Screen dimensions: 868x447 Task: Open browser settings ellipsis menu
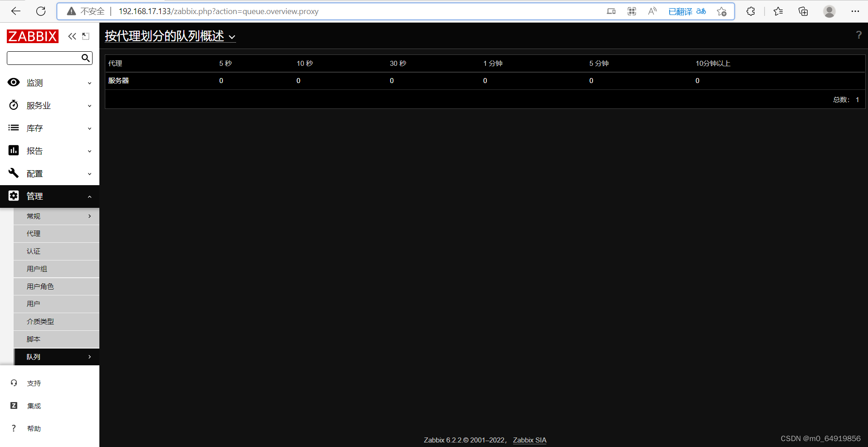click(855, 11)
